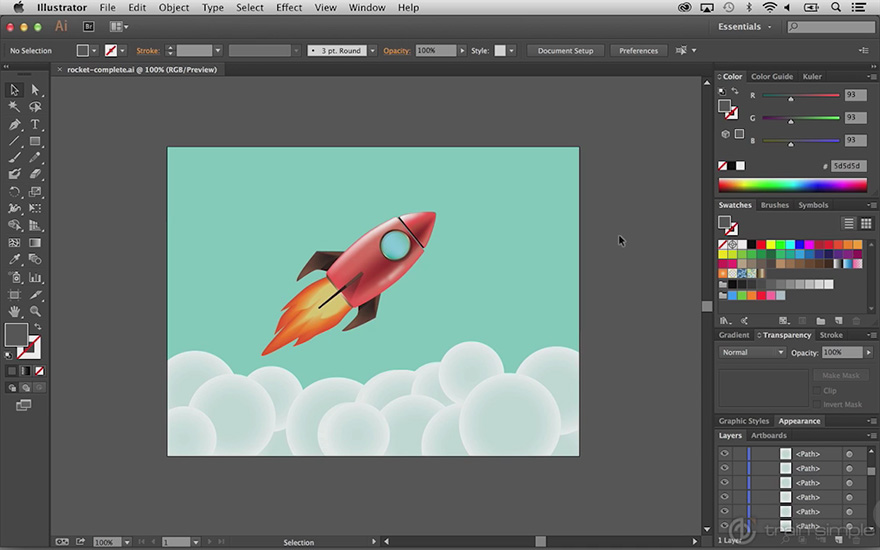Screen dimensions: 880x550
Task: Open Spotlight search in menu bar
Action: click(x=836, y=7)
